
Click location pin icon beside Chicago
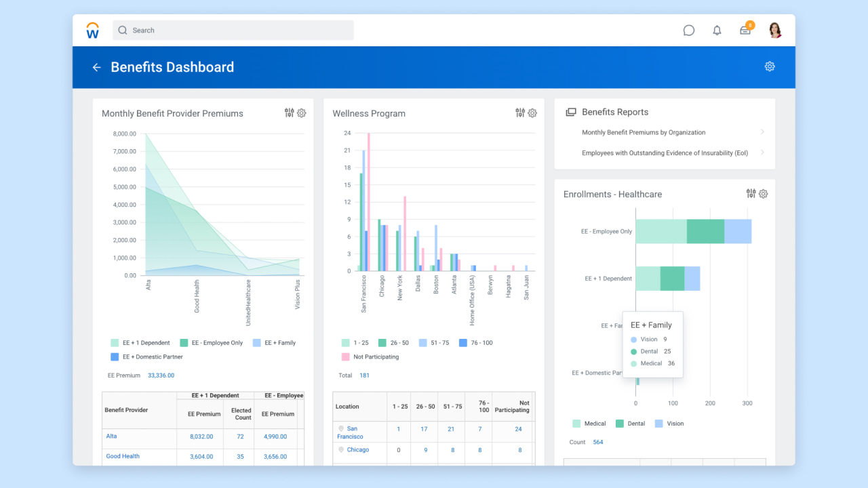pos(342,449)
